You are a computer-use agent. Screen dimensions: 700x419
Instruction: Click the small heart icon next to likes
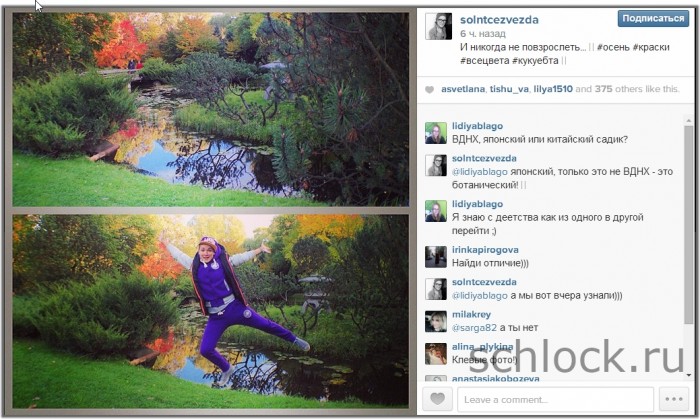pos(429,90)
